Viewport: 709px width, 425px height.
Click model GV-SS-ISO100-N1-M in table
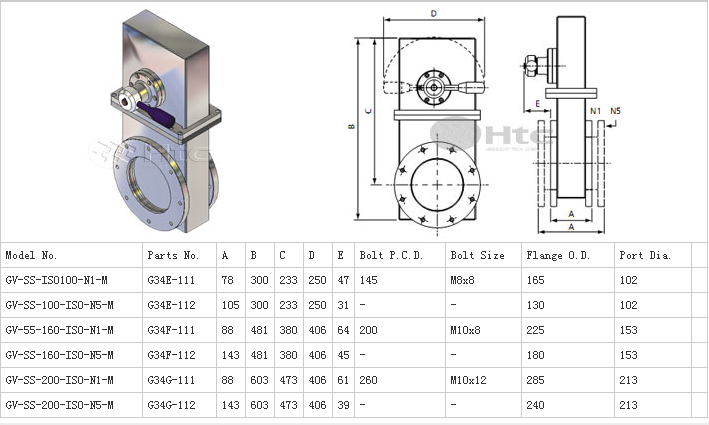[x=59, y=280]
